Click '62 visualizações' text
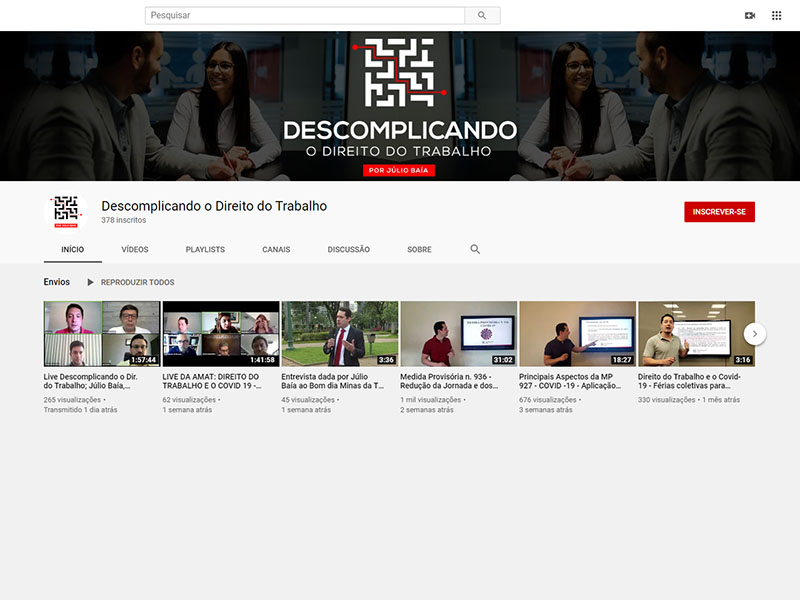The width and height of the screenshot is (800, 600). tap(189, 400)
